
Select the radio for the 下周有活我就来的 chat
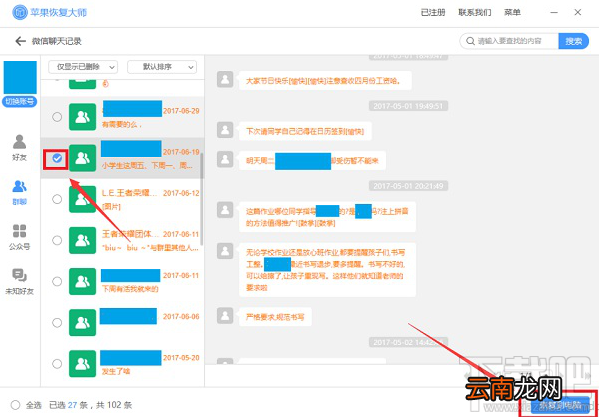pos(57,281)
